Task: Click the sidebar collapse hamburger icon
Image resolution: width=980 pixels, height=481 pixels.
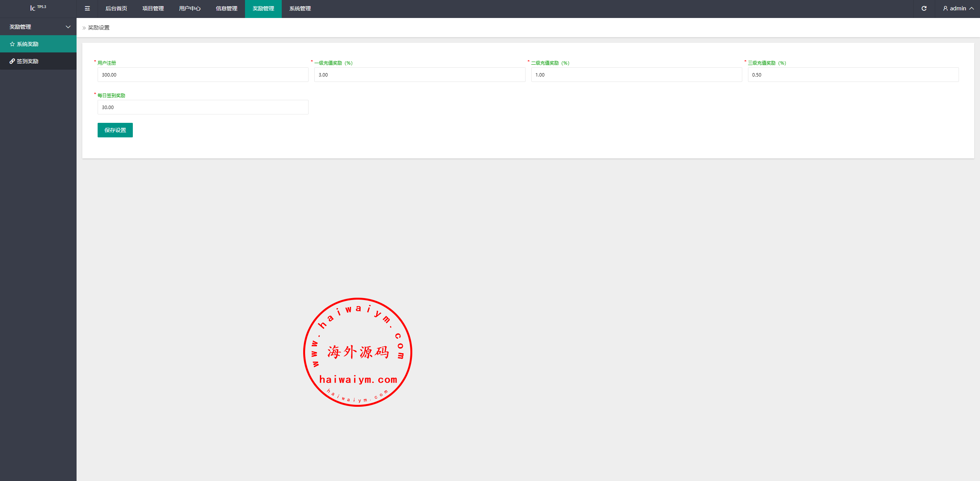Action: (x=87, y=8)
